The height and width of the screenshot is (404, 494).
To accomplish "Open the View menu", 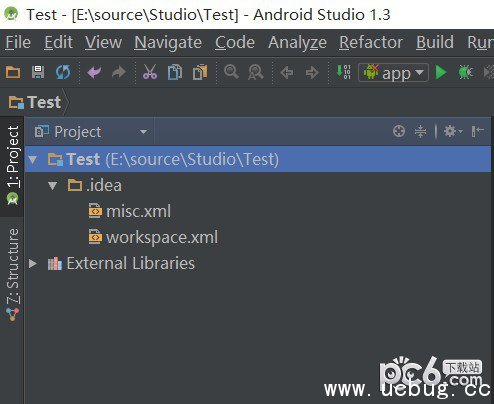I will click(103, 43).
